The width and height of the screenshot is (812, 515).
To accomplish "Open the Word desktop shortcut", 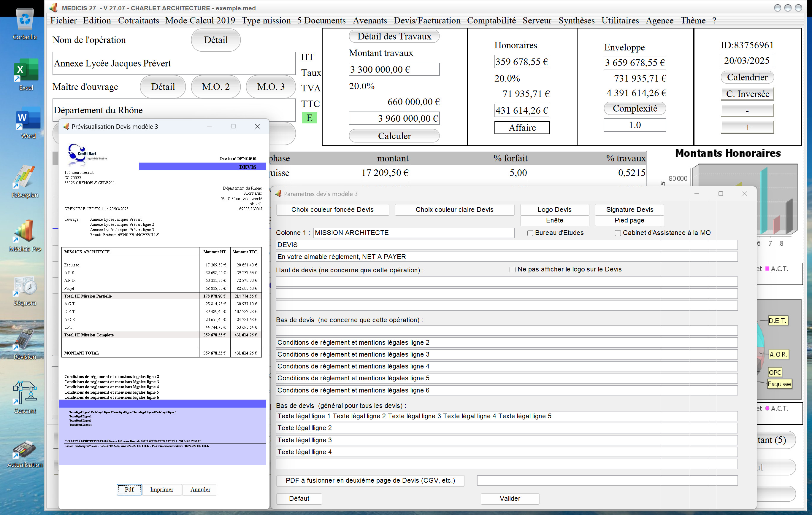I will [x=28, y=123].
